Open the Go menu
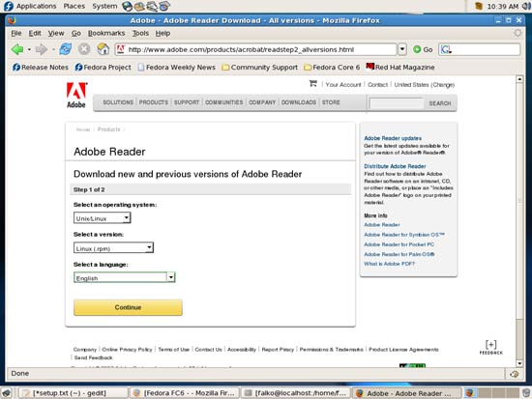This screenshot has height=399, width=532. (76, 33)
